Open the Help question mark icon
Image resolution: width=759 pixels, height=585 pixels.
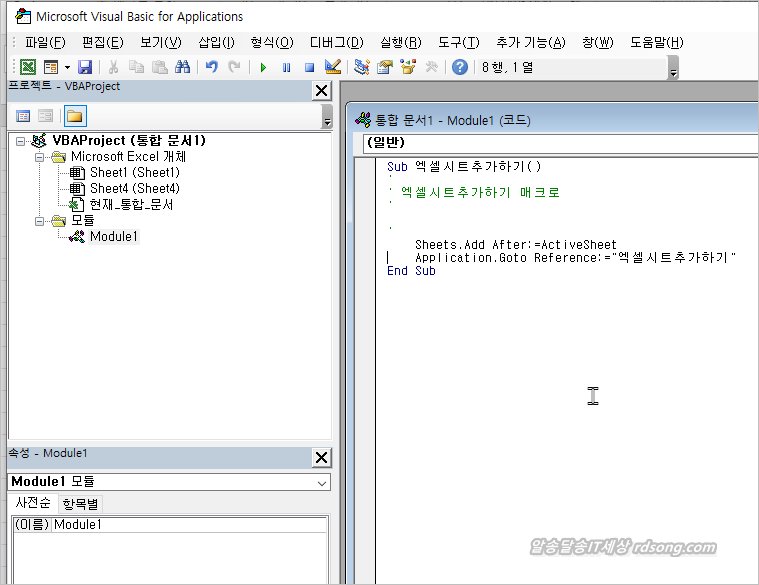(459, 67)
